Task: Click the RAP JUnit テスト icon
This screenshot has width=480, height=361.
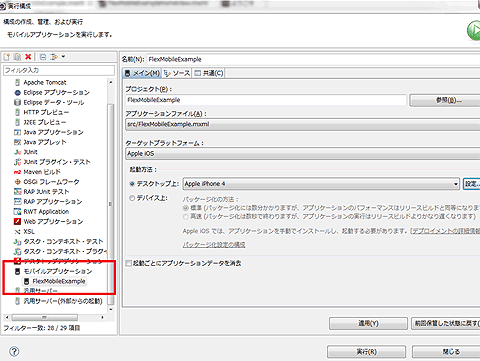Action: (x=17, y=192)
